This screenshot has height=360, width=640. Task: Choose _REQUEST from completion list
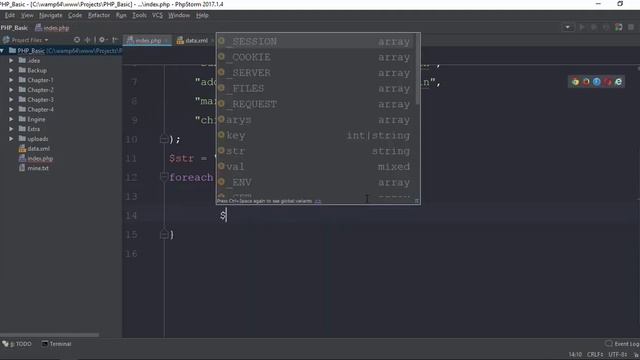[x=316, y=104]
